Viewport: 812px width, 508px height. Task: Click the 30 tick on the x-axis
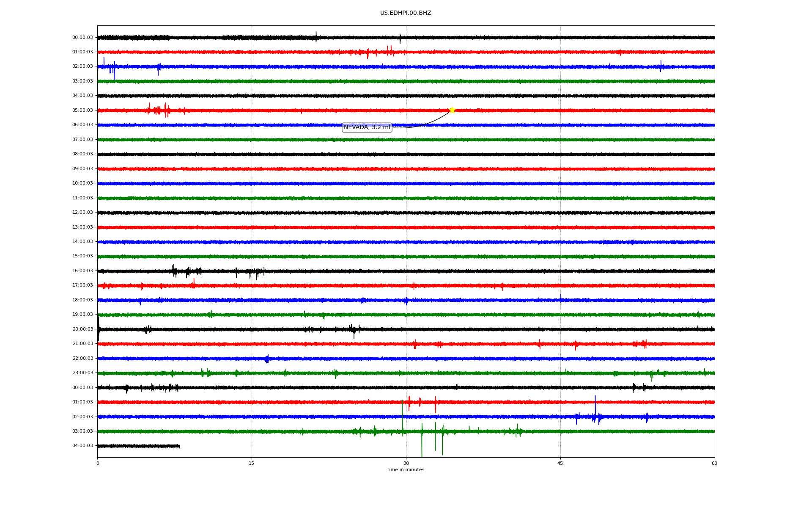pyautogui.click(x=406, y=463)
